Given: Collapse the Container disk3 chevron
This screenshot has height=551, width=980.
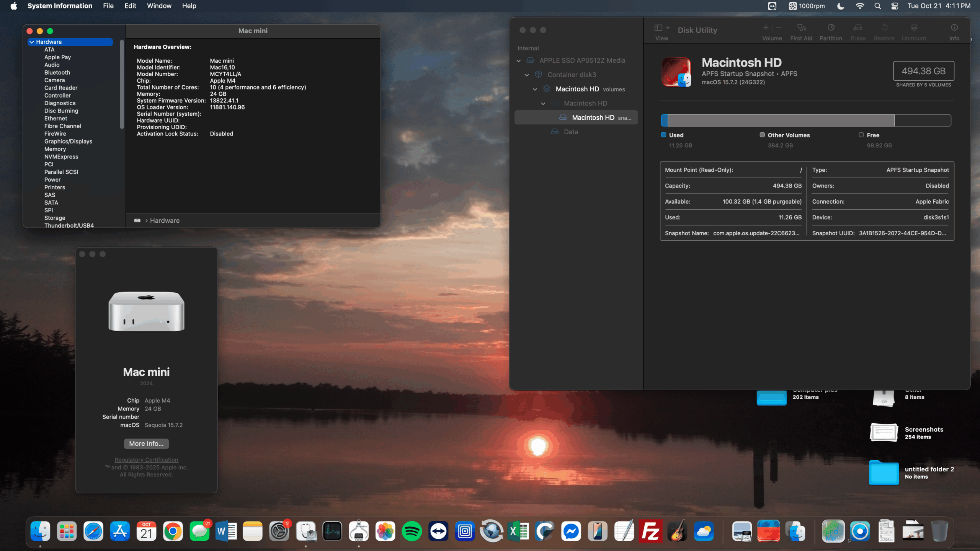Looking at the screenshot, I should click(527, 75).
